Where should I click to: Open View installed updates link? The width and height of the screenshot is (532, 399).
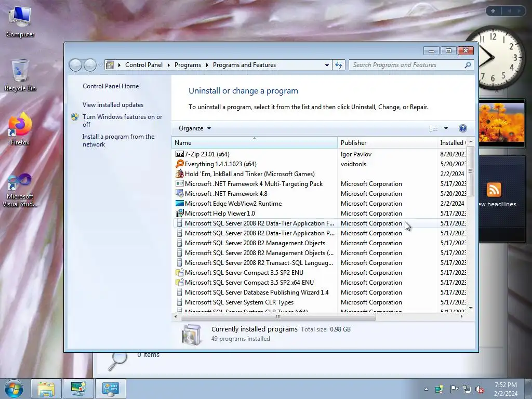click(x=113, y=105)
